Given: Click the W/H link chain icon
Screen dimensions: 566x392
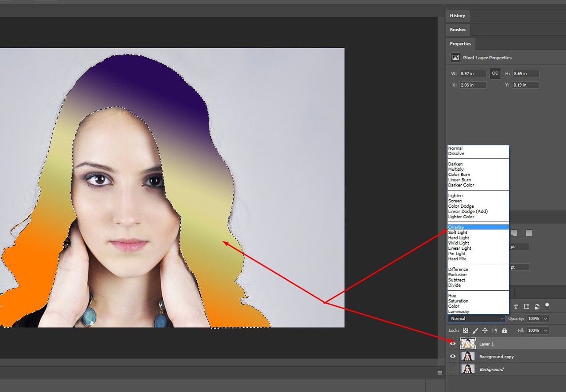Looking at the screenshot, I should pyautogui.click(x=495, y=73).
